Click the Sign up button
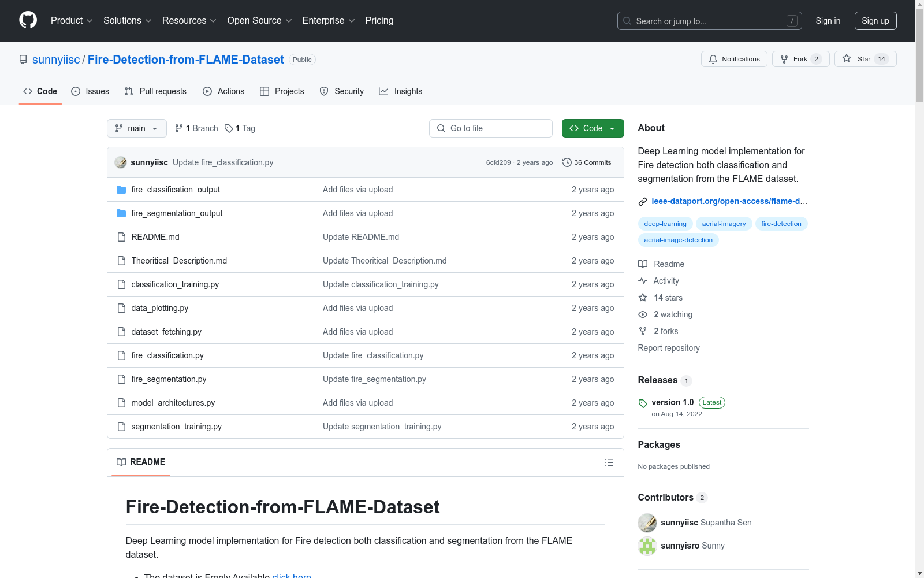This screenshot has width=924, height=578. click(x=875, y=21)
